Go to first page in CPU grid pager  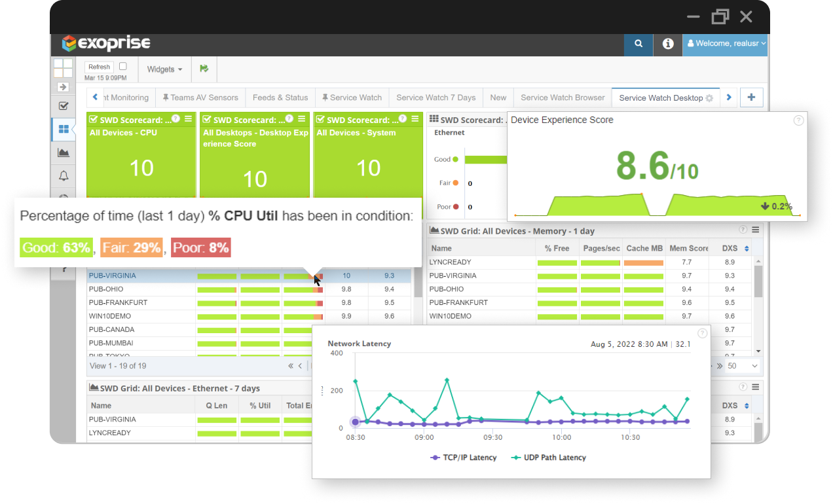(291, 366)
